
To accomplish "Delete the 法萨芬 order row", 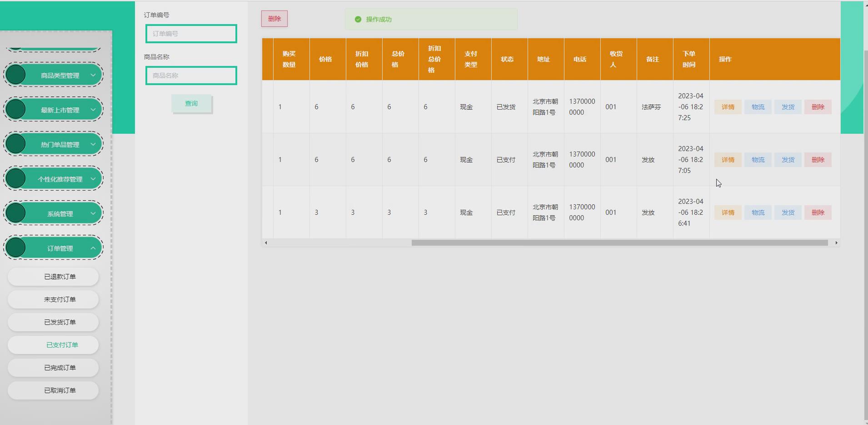I will coord(818,107).
